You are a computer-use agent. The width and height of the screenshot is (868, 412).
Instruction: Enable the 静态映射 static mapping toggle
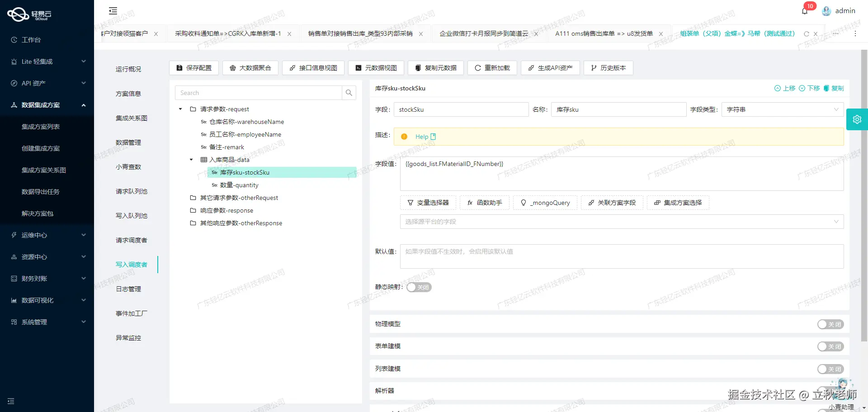click(x=418, y=287)
